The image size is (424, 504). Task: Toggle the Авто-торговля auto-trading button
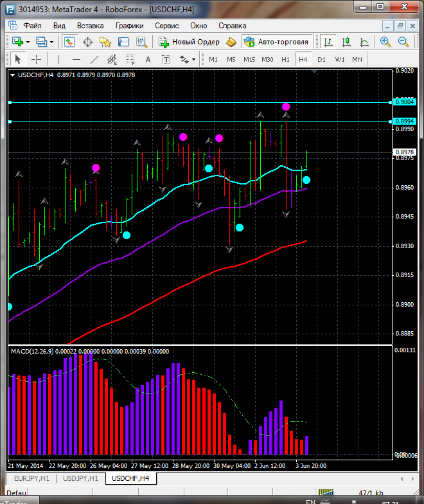(276, 42)
